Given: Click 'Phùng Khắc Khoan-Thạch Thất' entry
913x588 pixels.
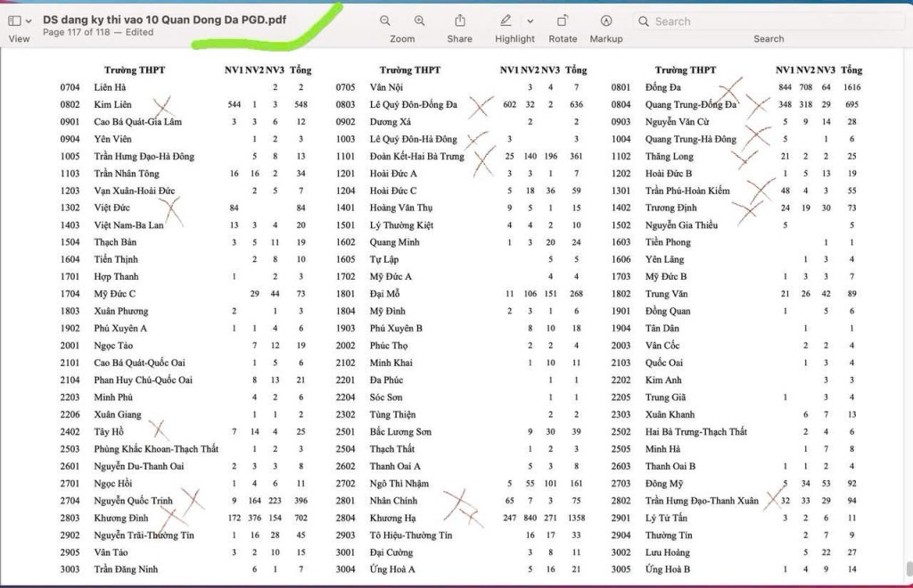Looking at the screenshot, I should pyautogui.click(x=156, y=449).
